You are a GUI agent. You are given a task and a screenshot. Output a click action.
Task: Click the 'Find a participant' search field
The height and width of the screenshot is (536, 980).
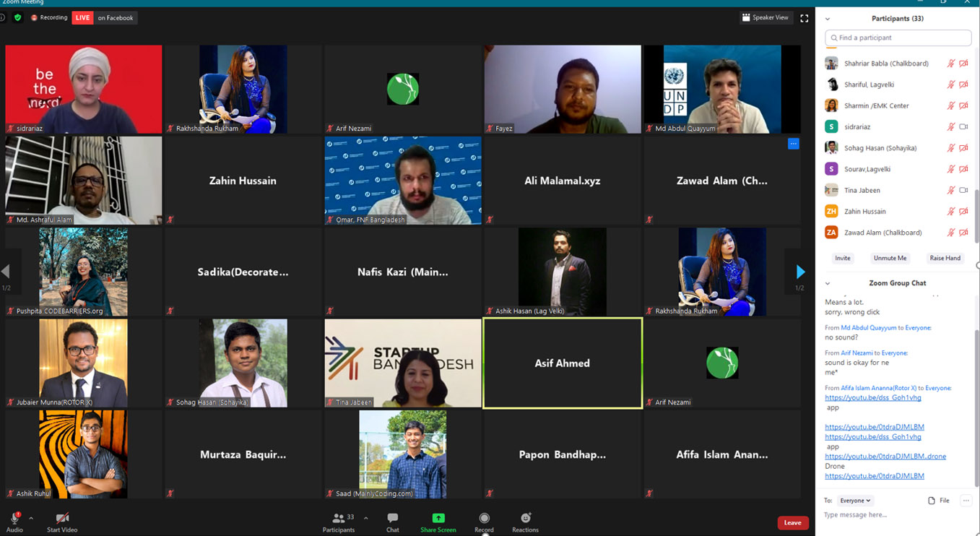(898, 38)
